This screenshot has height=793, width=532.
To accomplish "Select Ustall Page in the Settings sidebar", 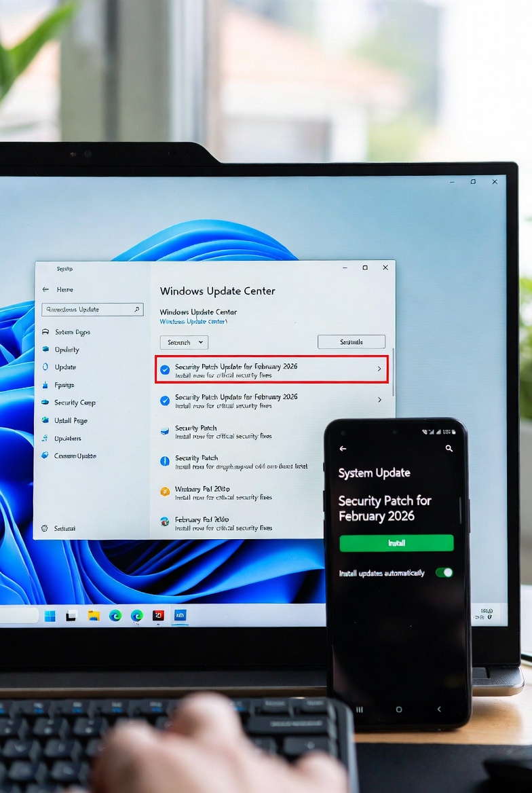I will (71, 420).
